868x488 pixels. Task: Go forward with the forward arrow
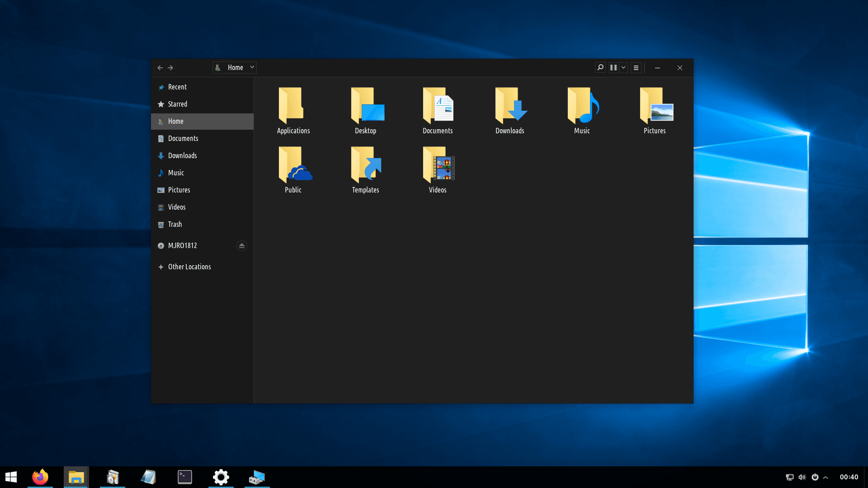pyautogui.click(x=170, y=68)
